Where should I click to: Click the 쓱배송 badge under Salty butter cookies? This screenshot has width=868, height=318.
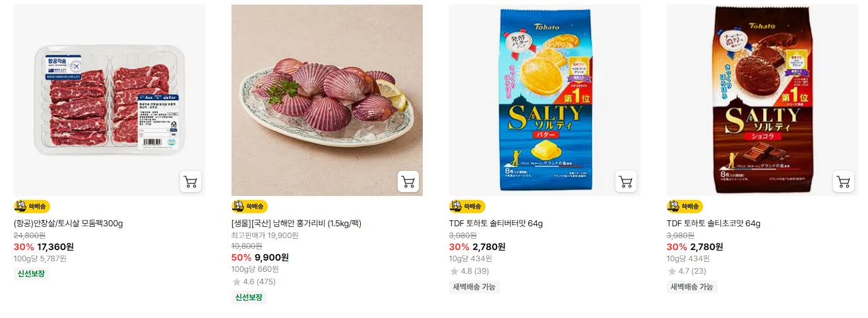pos(467,207)
